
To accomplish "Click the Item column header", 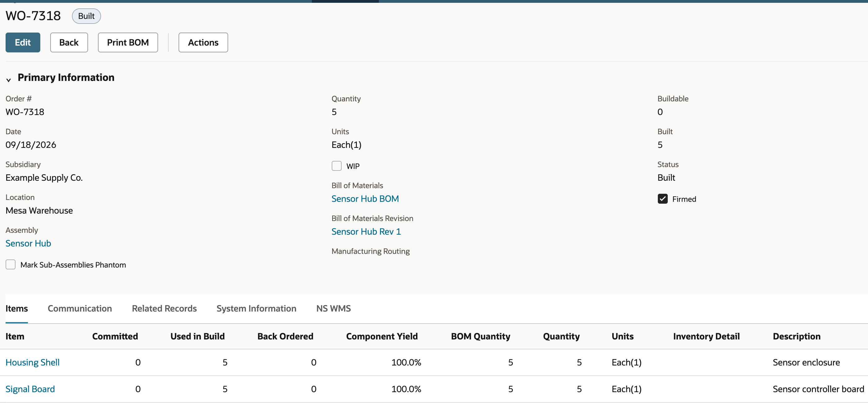I will [x=15, y=336].
